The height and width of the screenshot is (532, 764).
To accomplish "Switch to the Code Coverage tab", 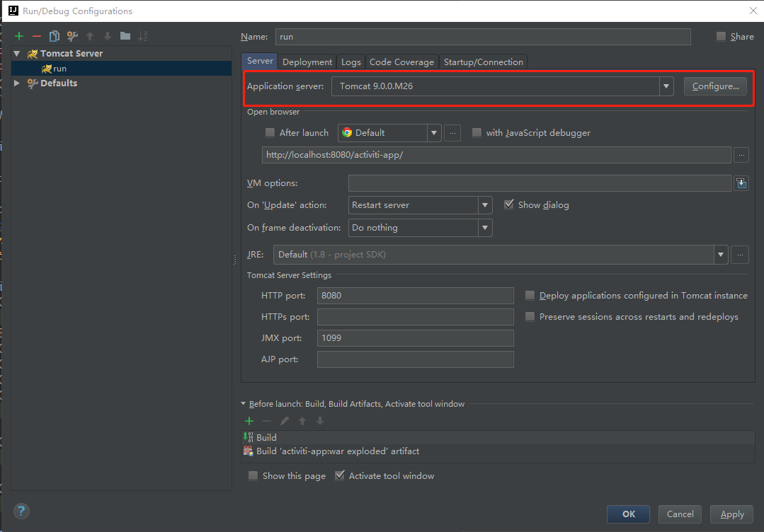I will tap(401, 62).
